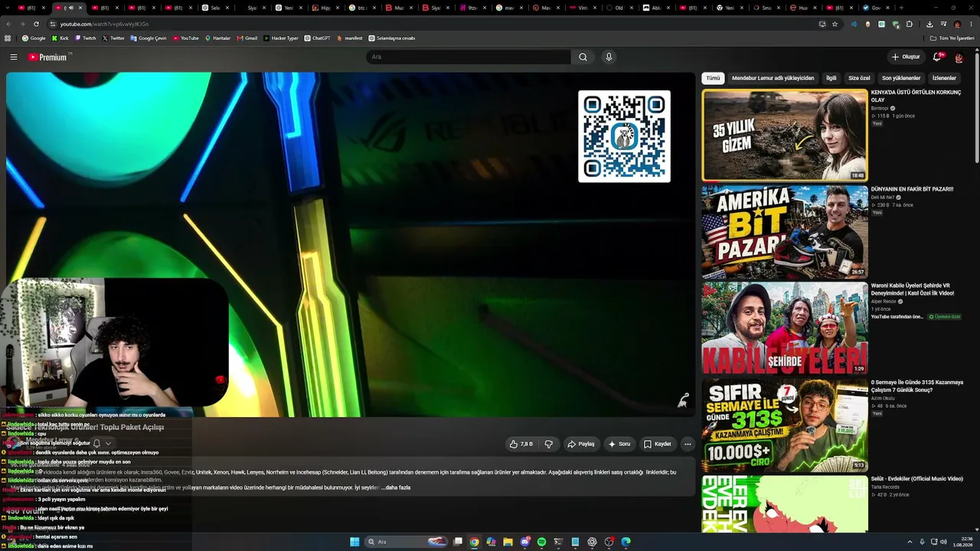Show hidden system tray icons

click(910, 542)
